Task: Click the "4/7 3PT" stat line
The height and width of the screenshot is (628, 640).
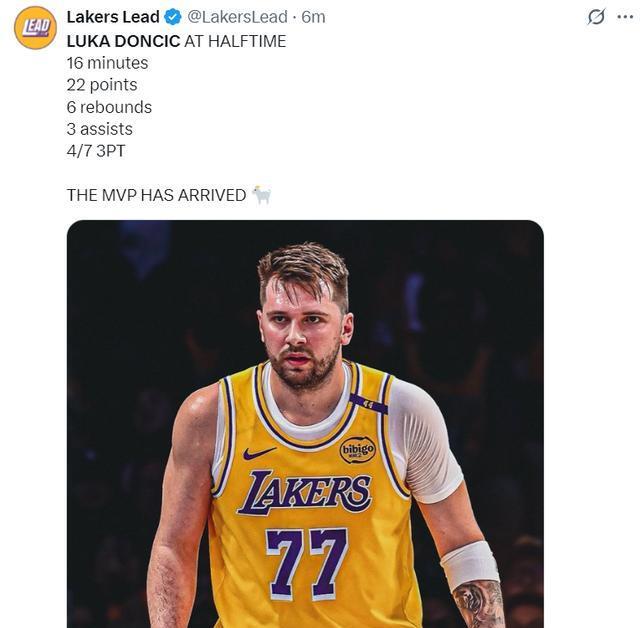Action: pos(96,151)
